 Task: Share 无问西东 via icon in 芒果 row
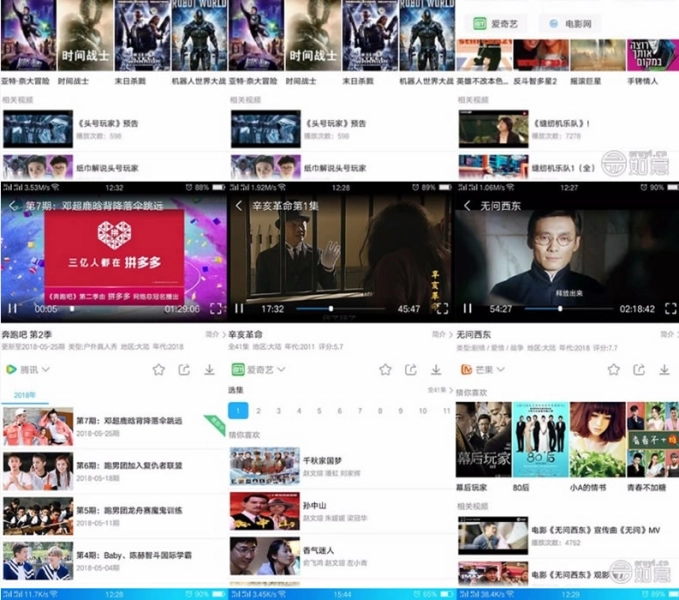(639, 370)
